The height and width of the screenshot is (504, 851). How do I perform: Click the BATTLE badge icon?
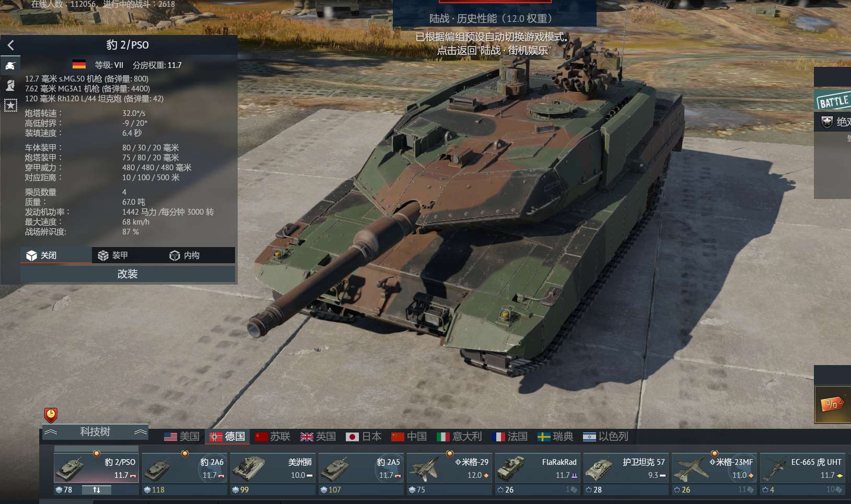[x=833, y=100]
